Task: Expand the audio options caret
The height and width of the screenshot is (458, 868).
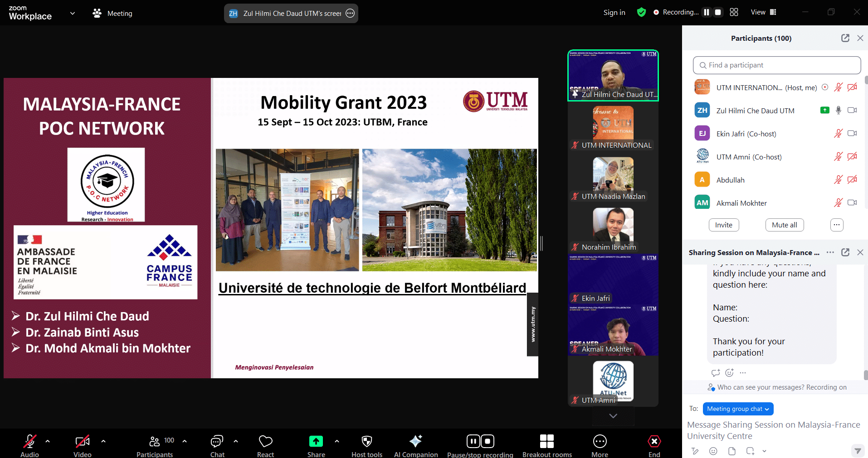Action: click(x=48, y=441)
